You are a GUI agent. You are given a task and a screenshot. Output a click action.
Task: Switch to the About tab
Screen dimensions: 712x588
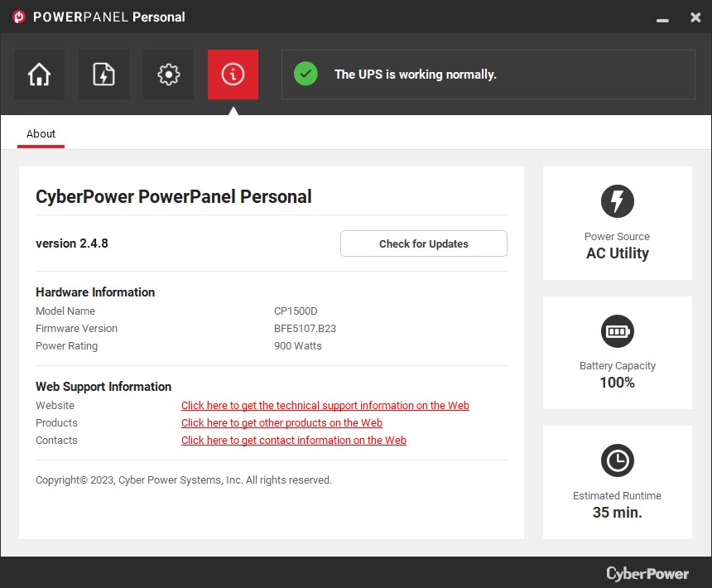pos(41,133)
